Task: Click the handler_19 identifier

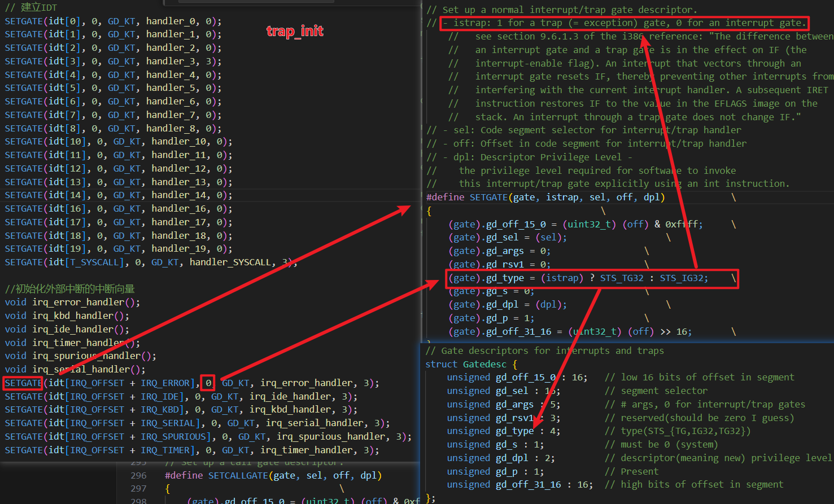Action: pyautogui.click(x=178, y=248)
